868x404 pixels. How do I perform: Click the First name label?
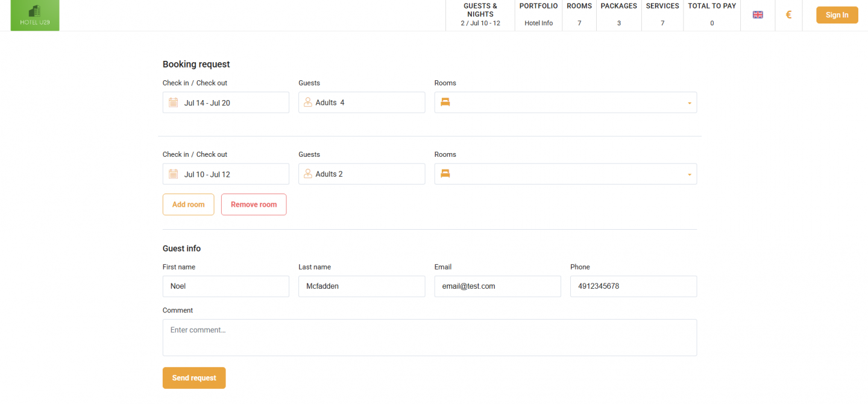pyautogui.click(x=179, y=267)
